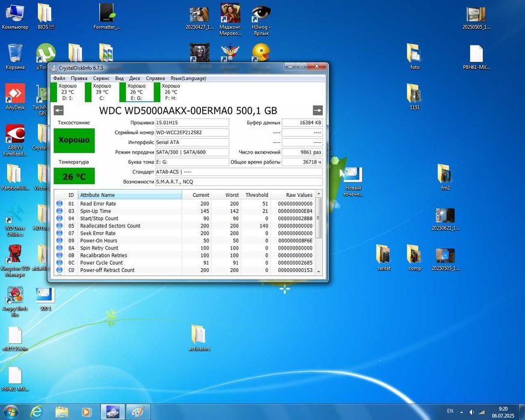Click the buffer size field 16384 KB
Screen dimensions: 525x420
coord(302,122)
